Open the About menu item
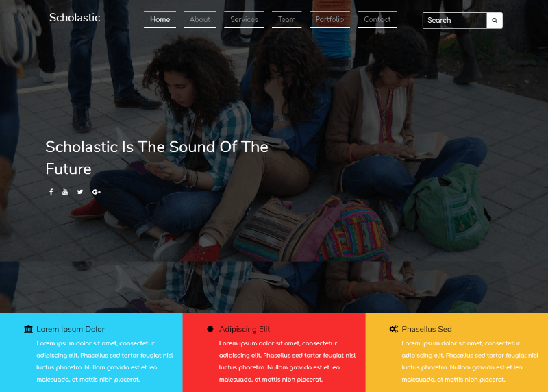Viewport: 548px width, 392px height. (200, 20)
